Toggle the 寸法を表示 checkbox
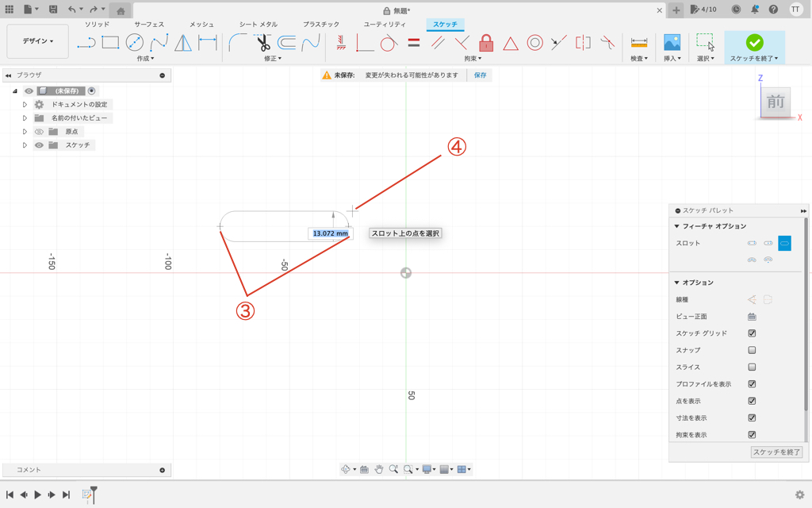Image resolution: width=812 pixels, height=508 pixels. 752,418
